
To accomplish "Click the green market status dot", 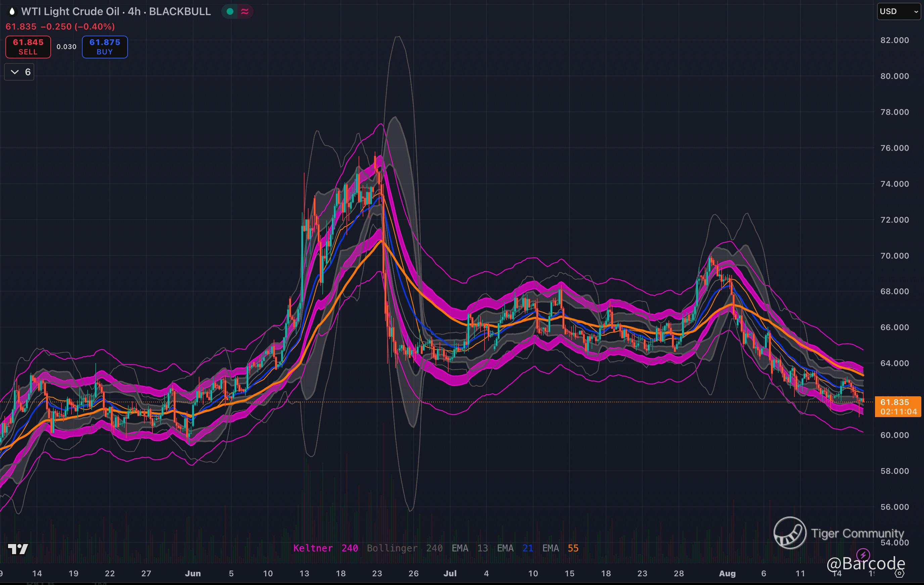I will (230, 11).
